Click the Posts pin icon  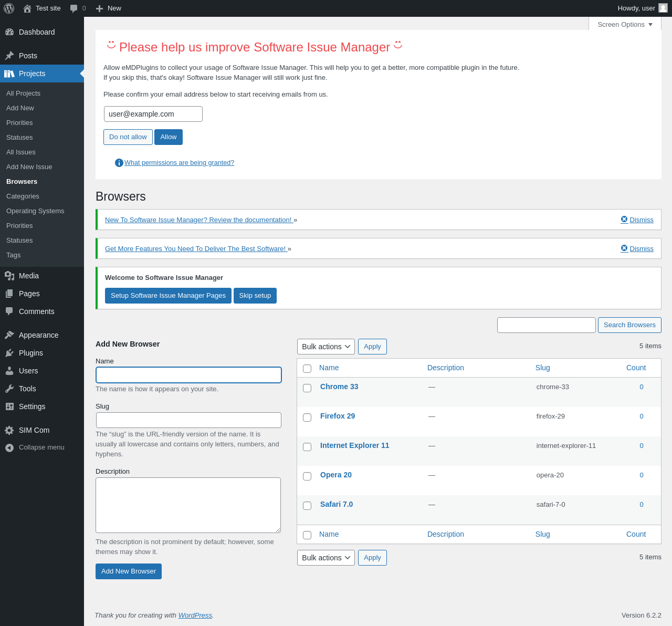pos(9,56)
